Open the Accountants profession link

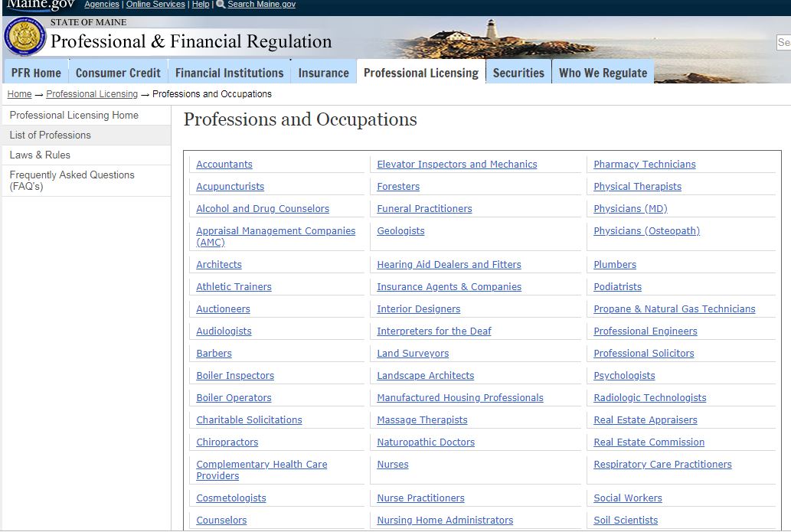224,165
